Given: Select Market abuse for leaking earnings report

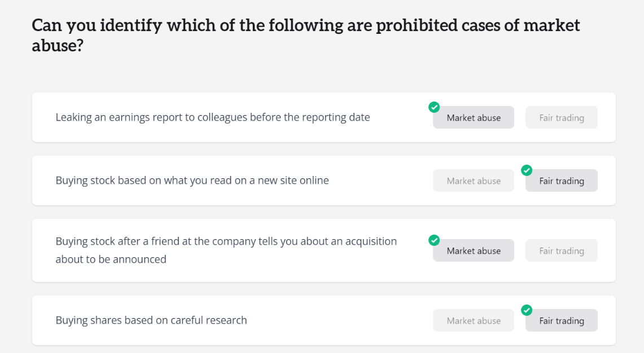Looking at the screenshot, I should point(474,117).
